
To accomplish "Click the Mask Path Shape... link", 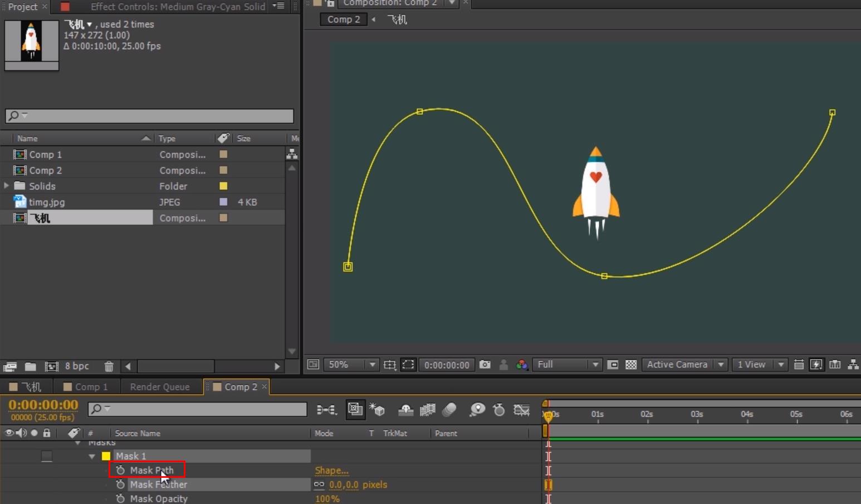I will tap(331, 471).
